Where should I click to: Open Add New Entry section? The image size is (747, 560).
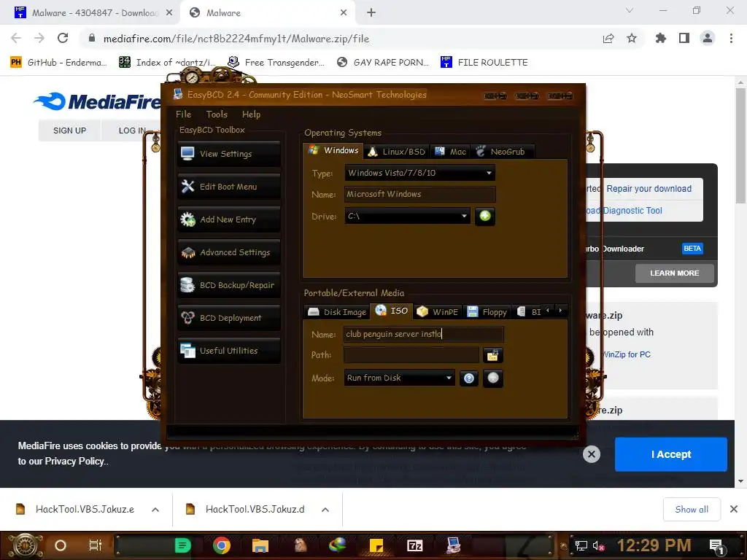click(229, 219)
